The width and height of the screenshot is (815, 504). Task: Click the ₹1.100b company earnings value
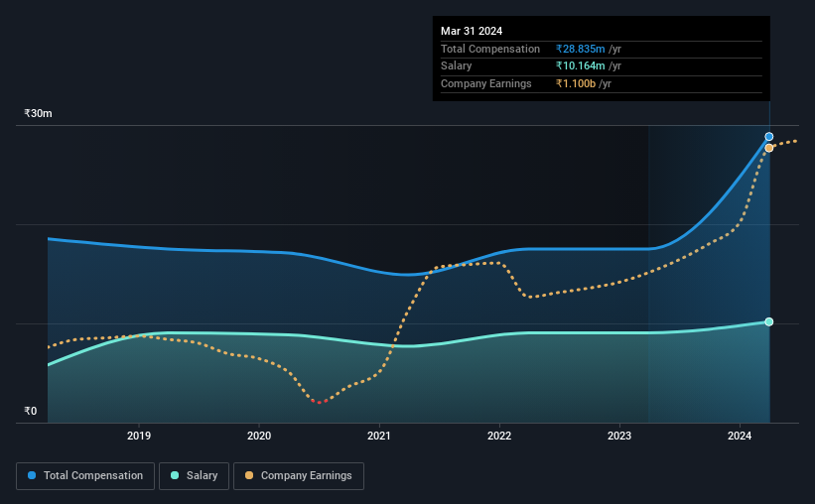[576, 83]
